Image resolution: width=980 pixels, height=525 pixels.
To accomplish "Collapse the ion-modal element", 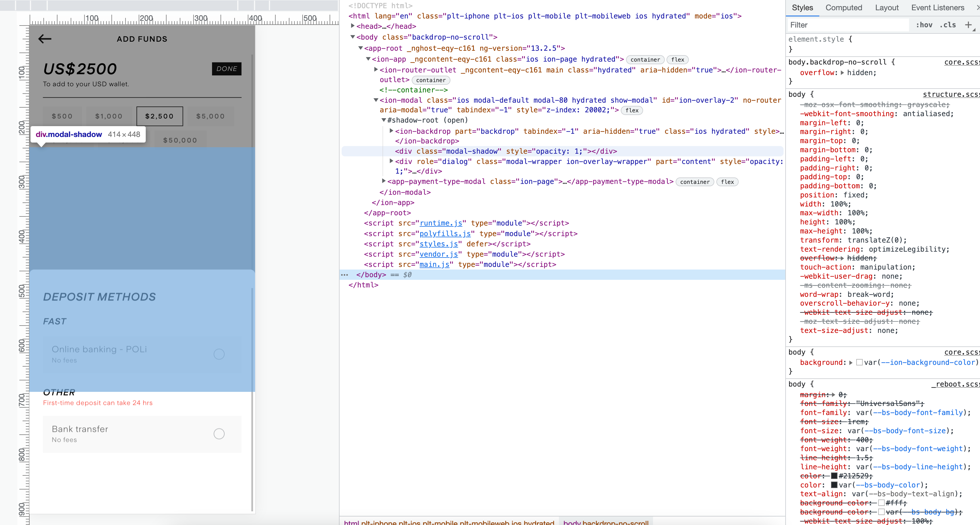I will (x=376, y=100).
